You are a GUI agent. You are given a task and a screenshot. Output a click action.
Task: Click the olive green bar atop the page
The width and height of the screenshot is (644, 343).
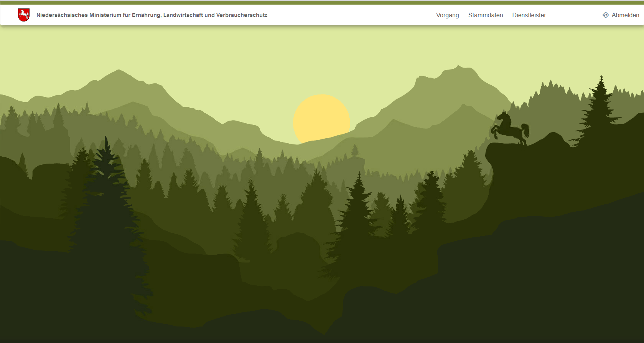point(322,2)
